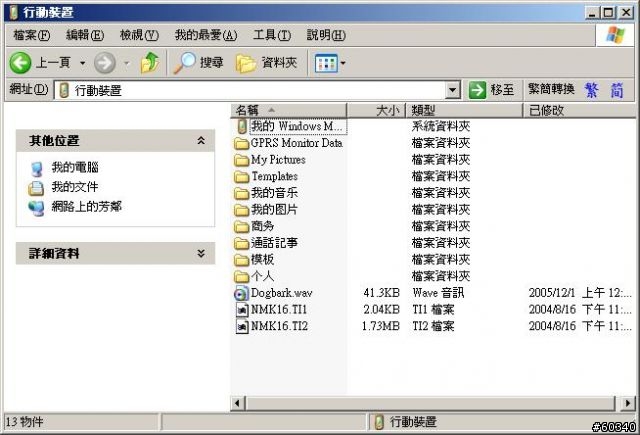Open the 工具(T) menu
The height and width of the screenshot is (435, 640).
pyautogui.click(x=272, y=35)
